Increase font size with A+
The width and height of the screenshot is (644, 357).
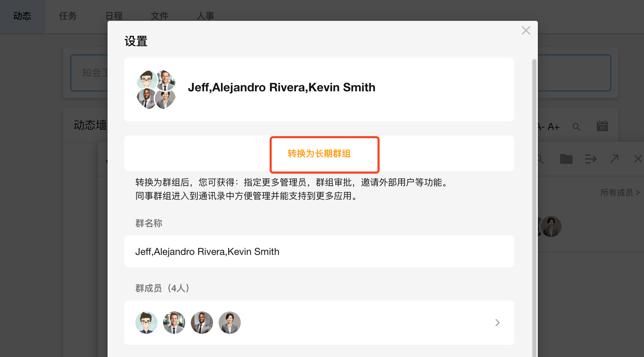click(554, 127)
